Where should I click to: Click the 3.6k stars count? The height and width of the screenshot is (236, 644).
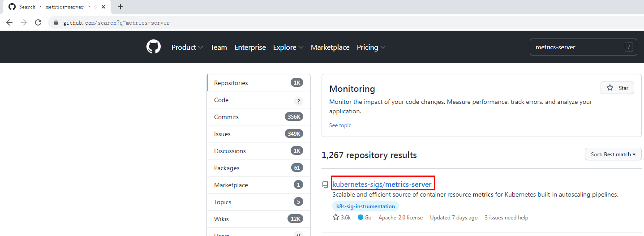pyautogui.click(x=346, y=218)
